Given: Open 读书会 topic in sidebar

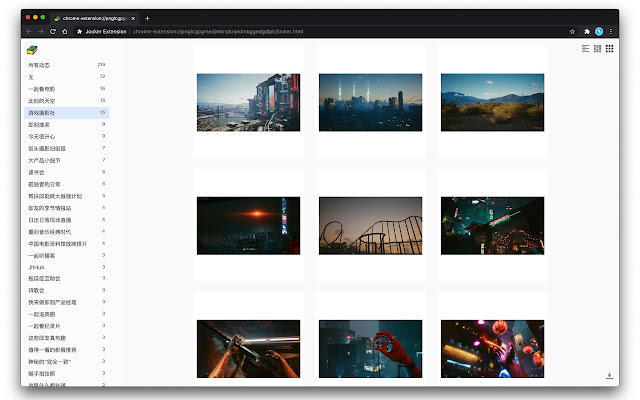Looking at the screenshot, I should [x=67, y=172].
